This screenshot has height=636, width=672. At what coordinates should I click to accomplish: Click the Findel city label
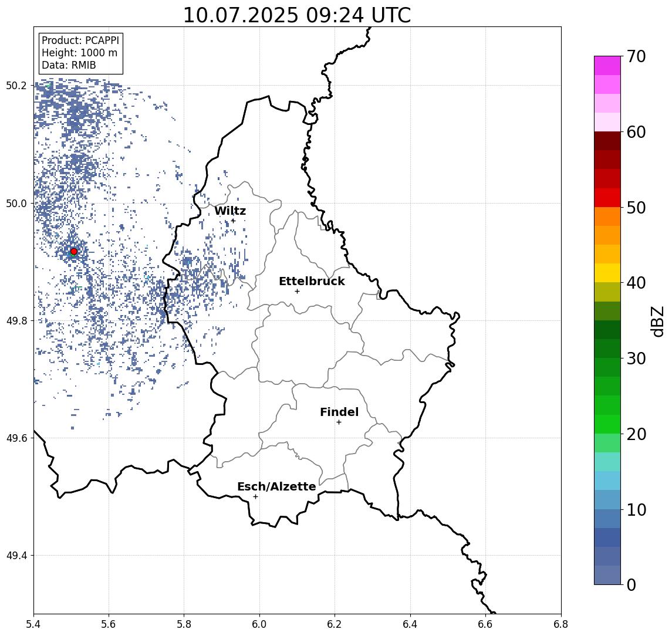pos(339,412)
